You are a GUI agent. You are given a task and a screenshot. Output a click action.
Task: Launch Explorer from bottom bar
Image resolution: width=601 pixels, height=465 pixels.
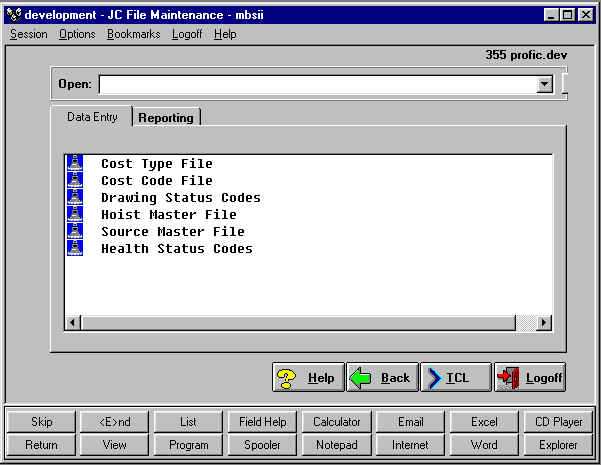pos(558,445)
